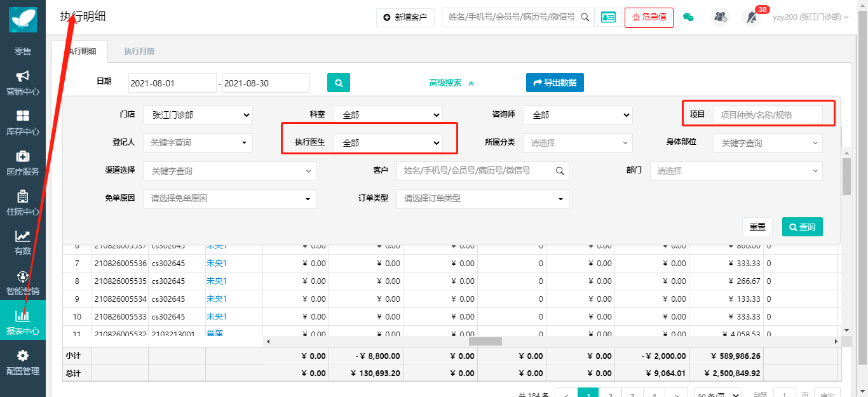This screenshot has height=397, width=868.
Task: Open the 部门 dropdown
Action: tap(736, 171)
